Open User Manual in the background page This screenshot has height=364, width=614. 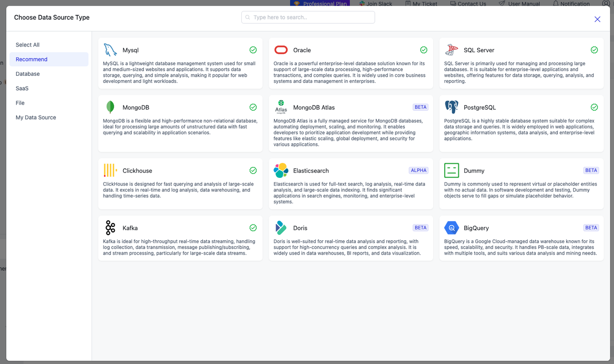point(520,4)
